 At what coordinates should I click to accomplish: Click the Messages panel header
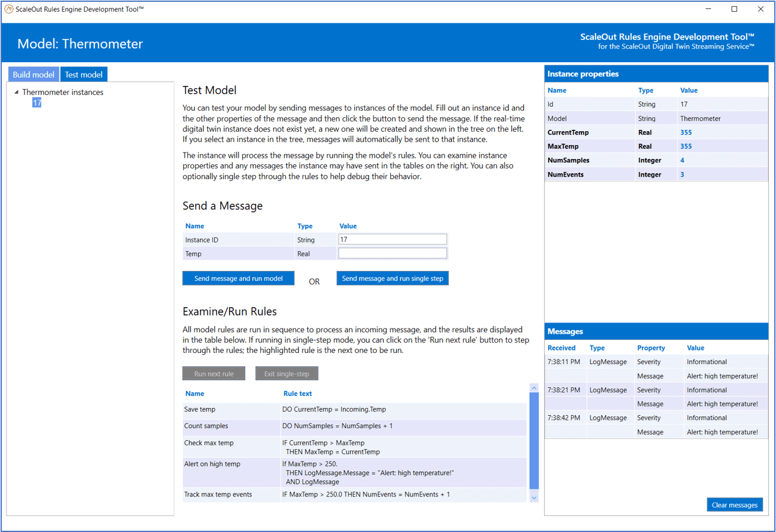tap(656, 332)
